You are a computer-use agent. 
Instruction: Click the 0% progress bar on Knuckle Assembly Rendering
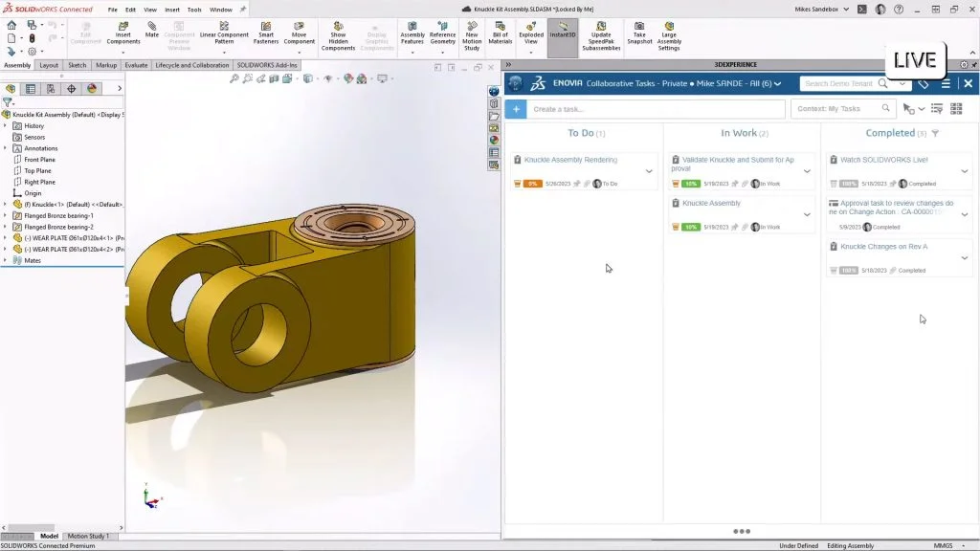[x=533, y=184]
